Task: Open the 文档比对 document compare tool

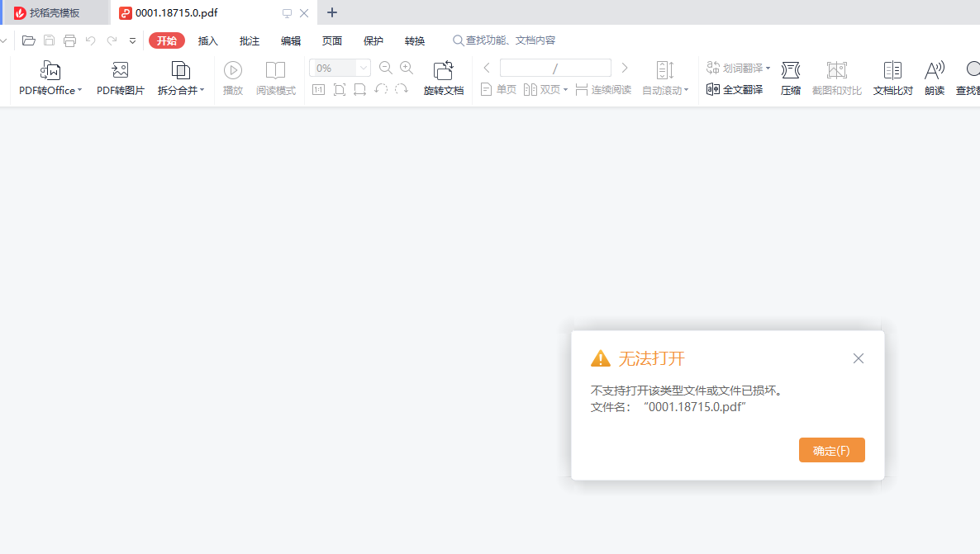Action: (892, 71)
